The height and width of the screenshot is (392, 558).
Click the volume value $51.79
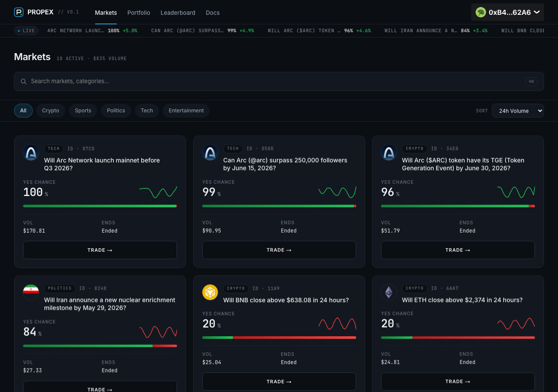click(x=390, y=231)
